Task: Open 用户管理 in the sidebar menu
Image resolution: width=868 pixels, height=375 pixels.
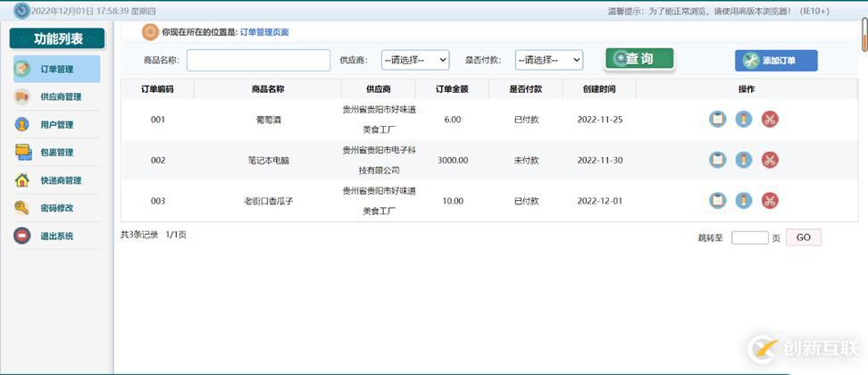Action: (x=57, y=125)
